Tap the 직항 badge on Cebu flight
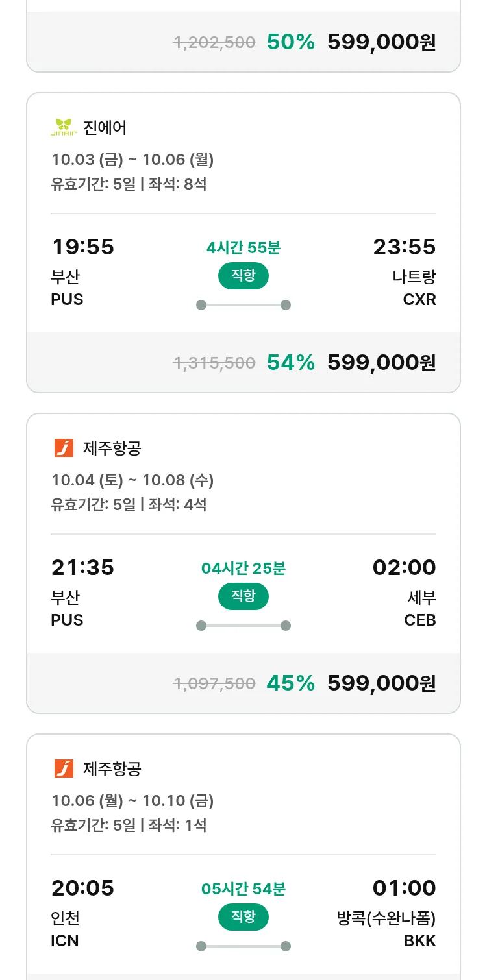Image resolution: width=487 pixels, height=980 pixels. click(243, 596)
